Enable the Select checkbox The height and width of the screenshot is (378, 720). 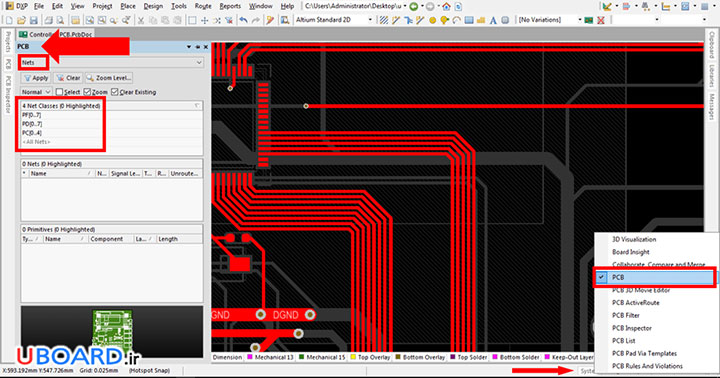(x=59, y=92)
